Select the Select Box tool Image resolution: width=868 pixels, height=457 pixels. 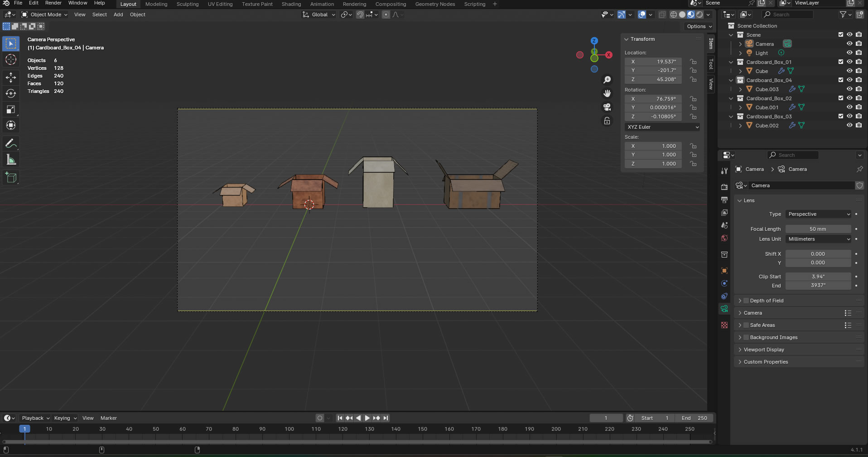pyautogui.click(x=11, y=44)
